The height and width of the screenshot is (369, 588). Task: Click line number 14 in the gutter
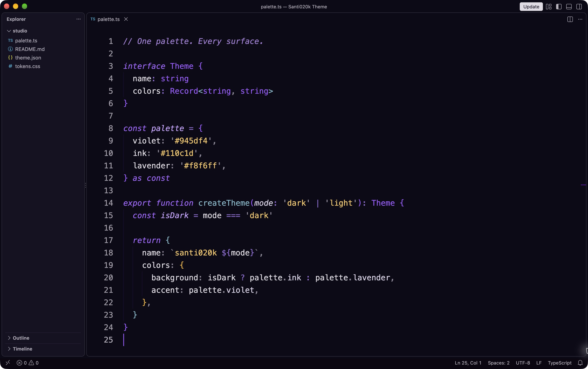click(x=108, y=203)
